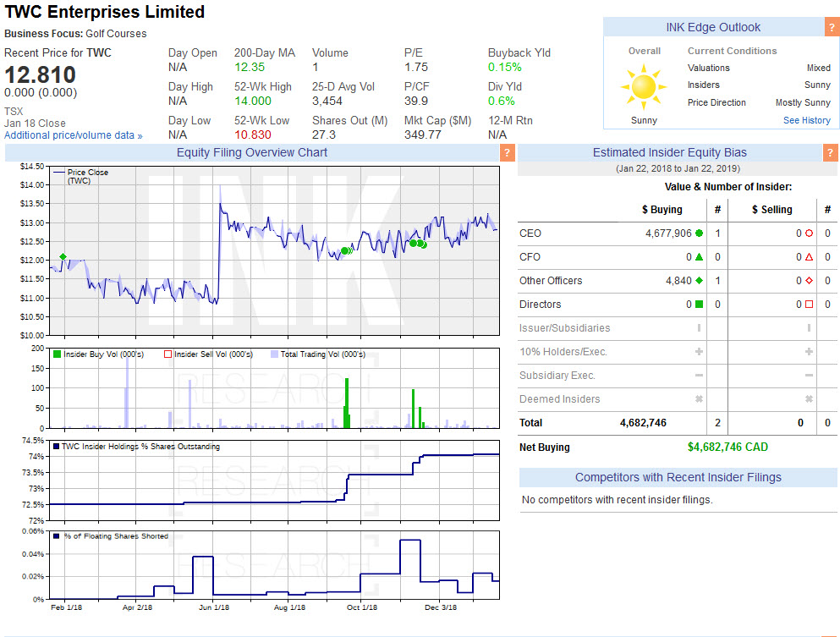The image size is (840, 637).
Task: Click the Other Officers buying green diamond
Action: coord(699,281)
